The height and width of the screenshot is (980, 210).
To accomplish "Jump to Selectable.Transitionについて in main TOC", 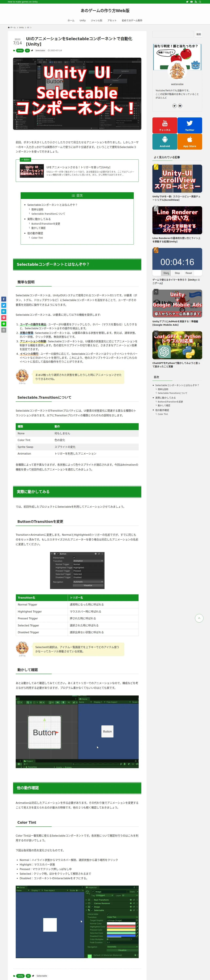I will pyautogui.click(x=48, y=214).
